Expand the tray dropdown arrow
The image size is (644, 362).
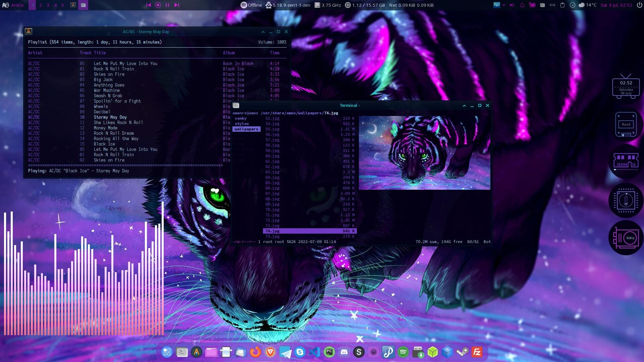(x=504, y=5)
